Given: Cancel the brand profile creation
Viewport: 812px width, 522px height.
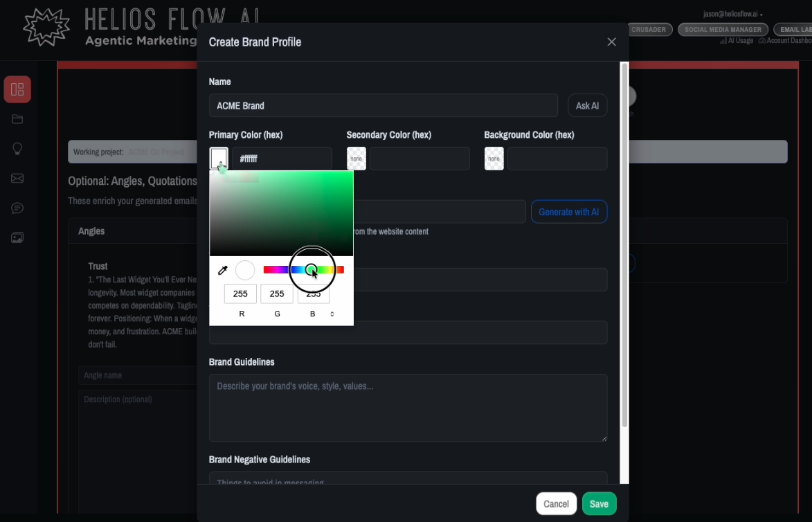Looking at the screenshot, I should (556, 504).
